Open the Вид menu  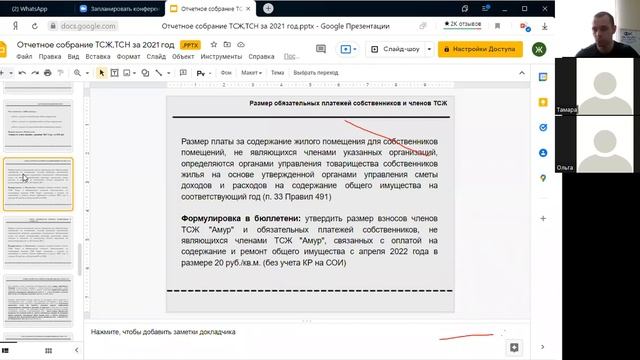73,57
